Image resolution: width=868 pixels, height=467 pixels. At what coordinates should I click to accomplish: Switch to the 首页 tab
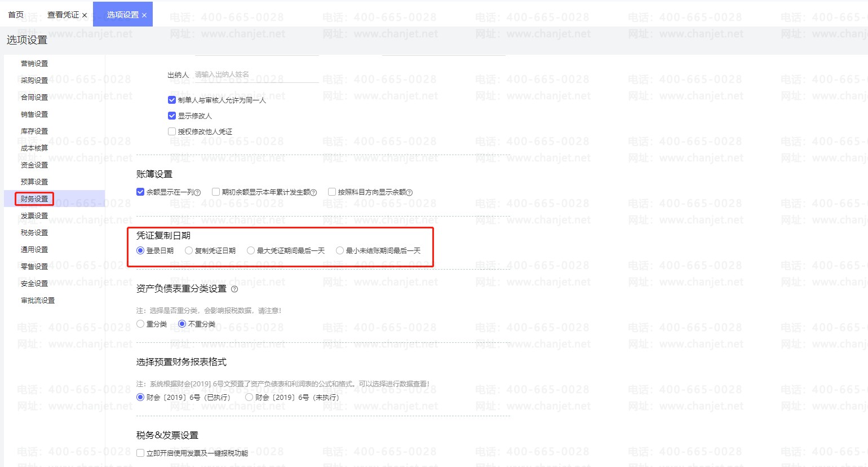coord(16,15)
